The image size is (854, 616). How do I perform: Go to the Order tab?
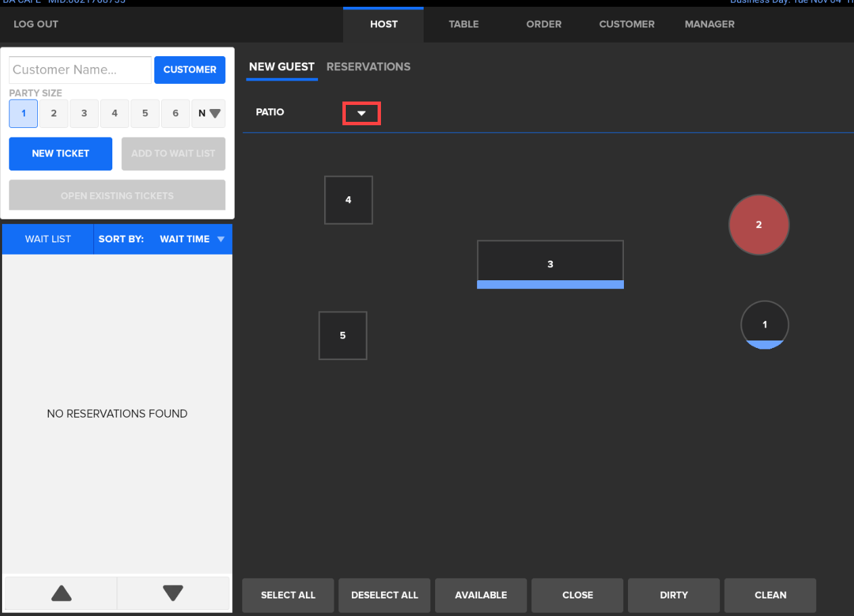[543, 24]
